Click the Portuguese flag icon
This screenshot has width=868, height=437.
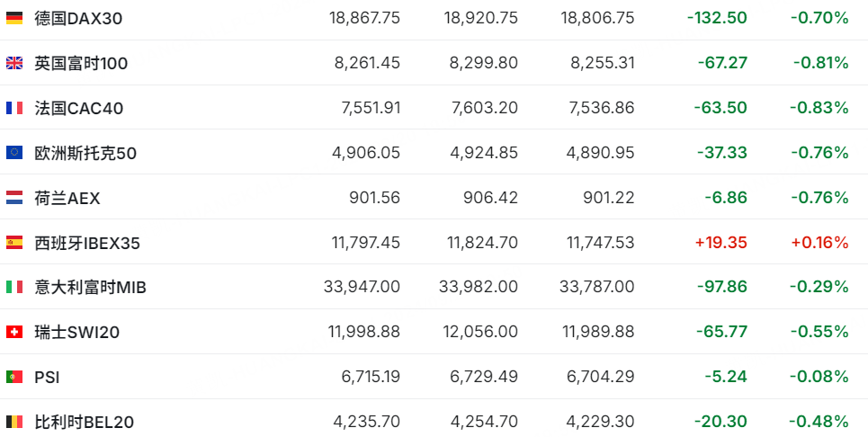[x=14, y=377]
